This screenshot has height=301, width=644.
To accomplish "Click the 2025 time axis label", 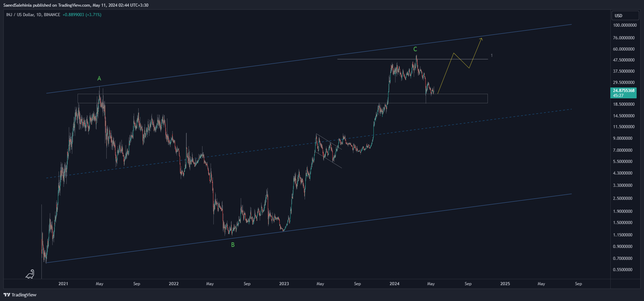I will (505, 284).
